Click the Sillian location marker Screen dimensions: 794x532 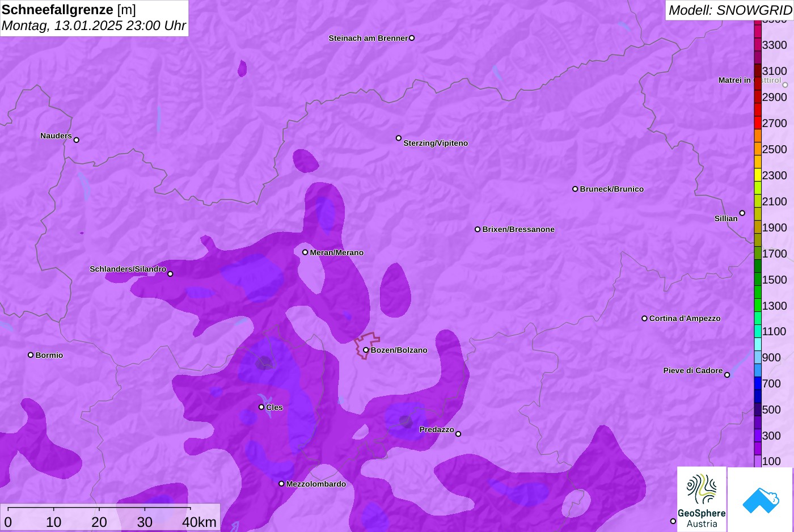coord(742,213)
